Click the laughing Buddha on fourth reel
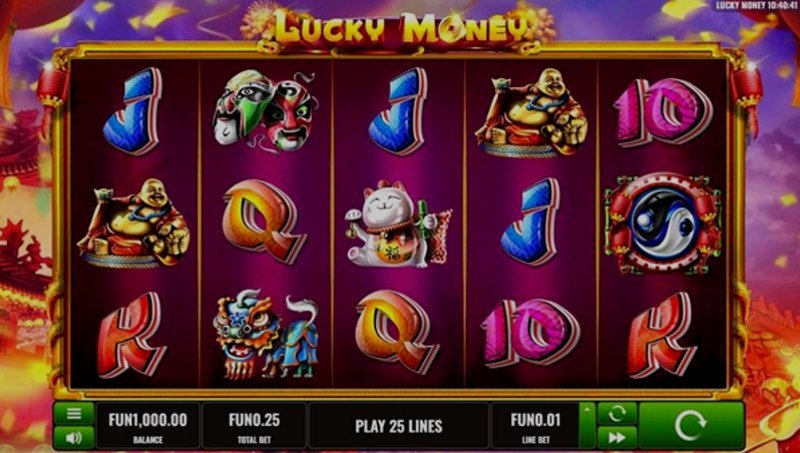The image size is (800, 453). coord(531,112)
